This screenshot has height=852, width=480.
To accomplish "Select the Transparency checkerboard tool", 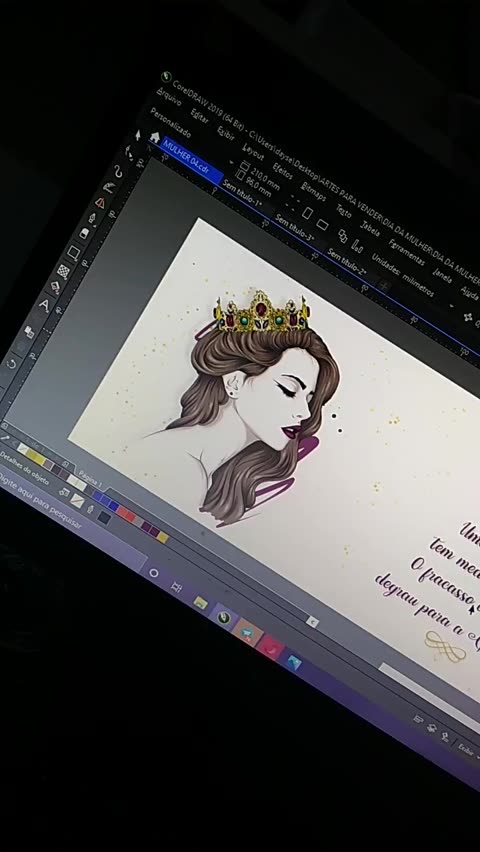I will click(x=63, y=271).
